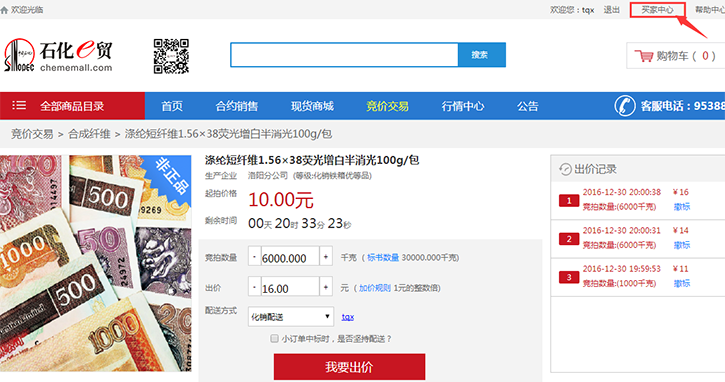Open the 行情中心 nav tab

[x=463, y=106]
